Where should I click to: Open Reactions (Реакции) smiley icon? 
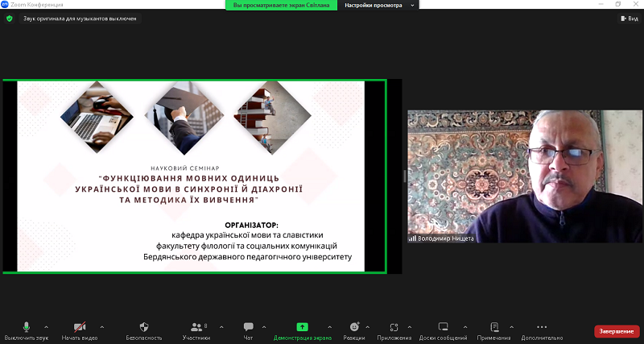353,327
